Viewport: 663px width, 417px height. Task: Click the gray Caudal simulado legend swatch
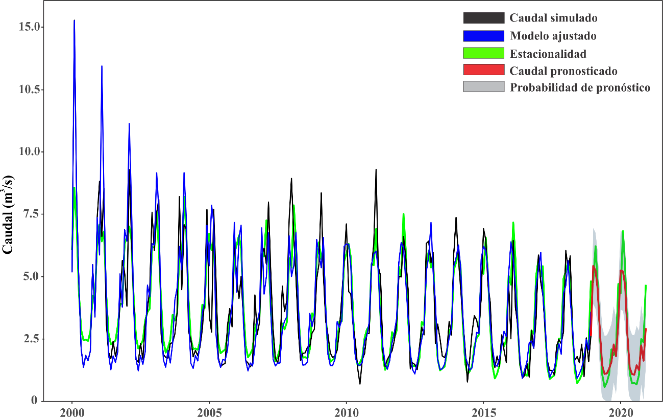tap(483, 18)
